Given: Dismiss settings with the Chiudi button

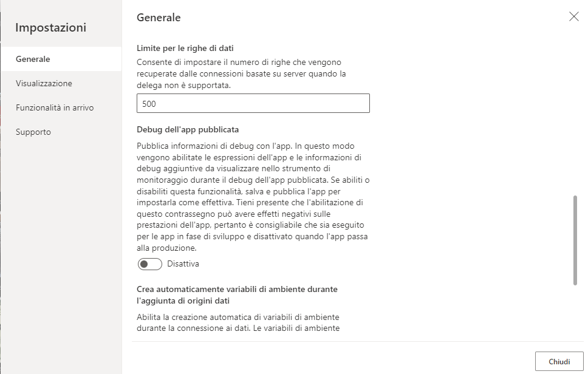Looking at the screenshot, I should (558, 361).
